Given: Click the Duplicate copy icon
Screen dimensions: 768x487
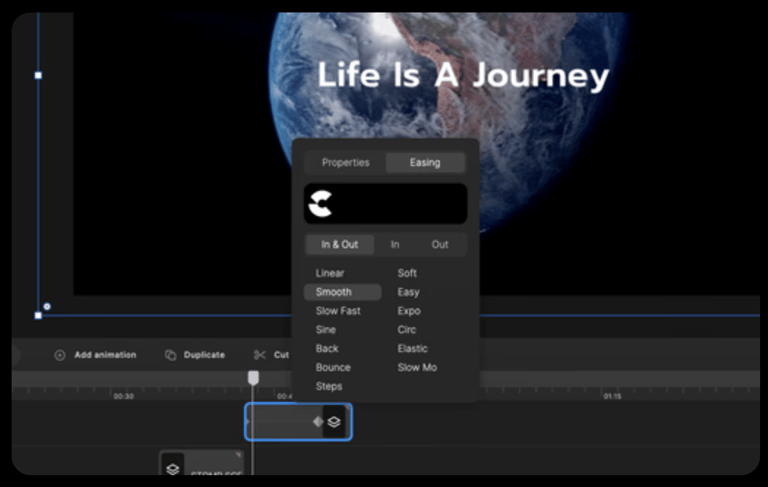Looking at the screenshot, I should click(x=170, y=355).
